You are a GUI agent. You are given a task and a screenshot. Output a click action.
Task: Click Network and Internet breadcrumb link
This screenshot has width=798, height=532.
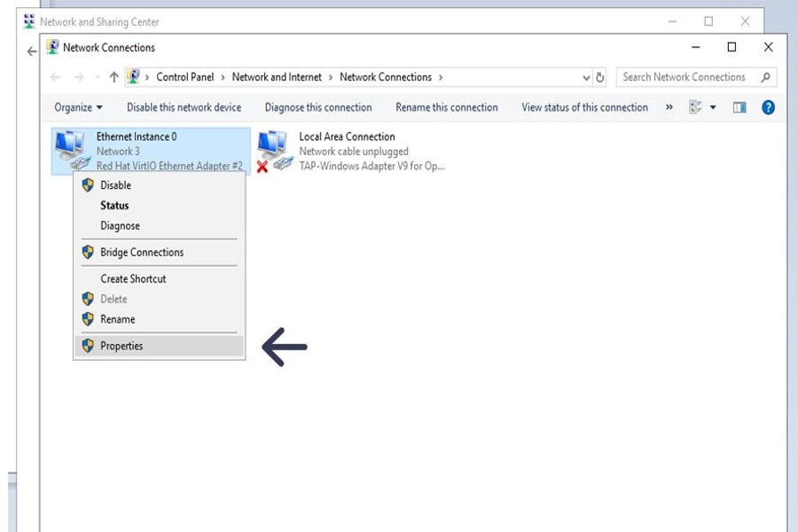277,77
